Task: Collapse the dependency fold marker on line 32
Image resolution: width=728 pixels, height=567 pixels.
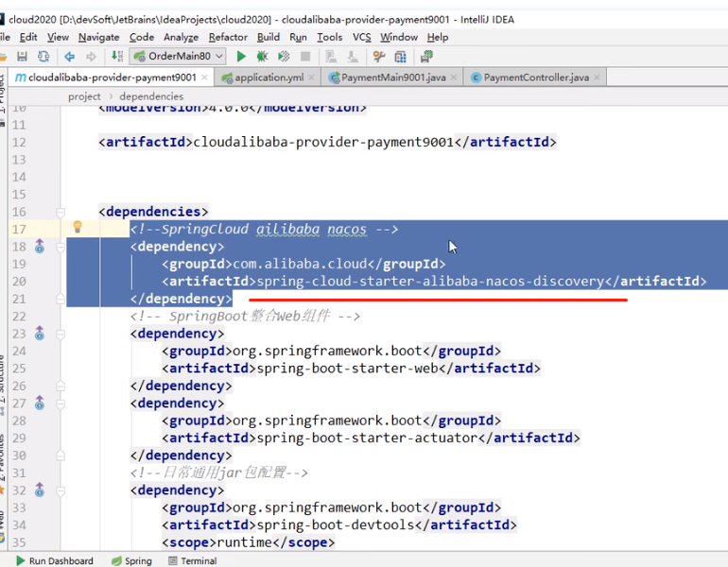Action: point(61,490)
